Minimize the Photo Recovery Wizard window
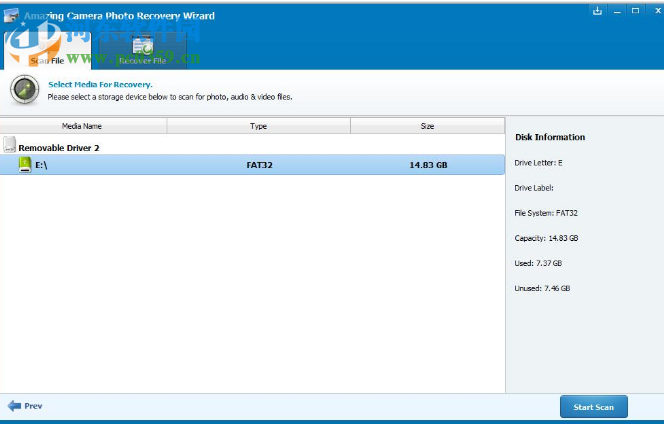Screen dimensions: 664x424 [617, 11]
